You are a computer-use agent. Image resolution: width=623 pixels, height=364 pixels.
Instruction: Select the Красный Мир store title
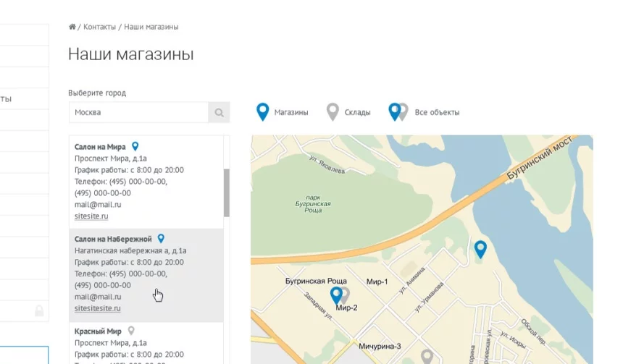[99, 331]
